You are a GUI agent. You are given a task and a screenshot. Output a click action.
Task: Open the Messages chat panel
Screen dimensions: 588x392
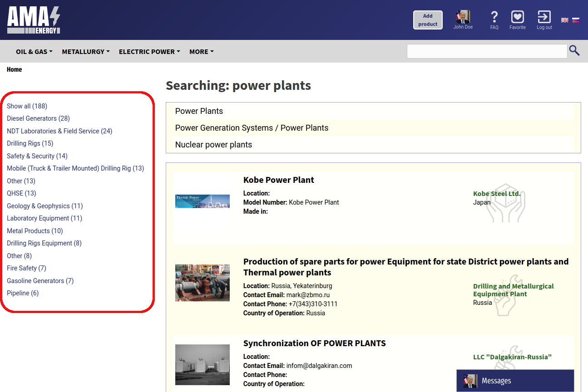[515, 381]
